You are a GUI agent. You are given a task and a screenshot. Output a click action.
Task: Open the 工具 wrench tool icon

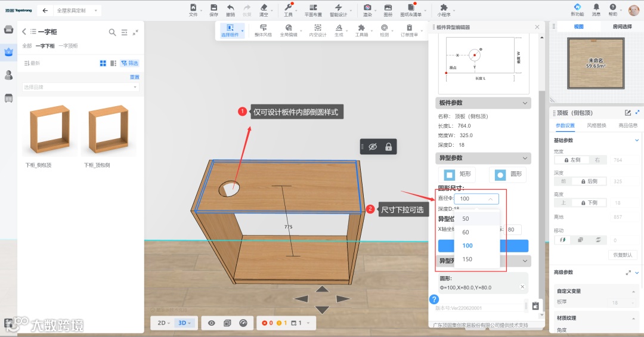289,7
